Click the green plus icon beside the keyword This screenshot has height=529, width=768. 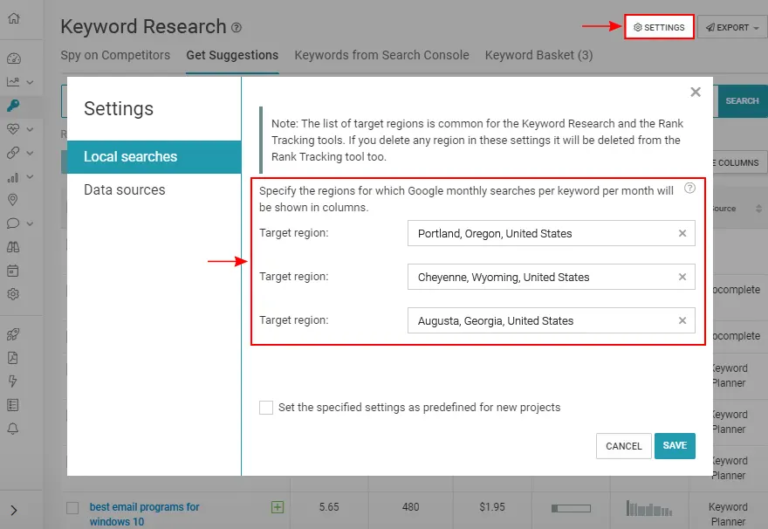click(x=278, y=507)
